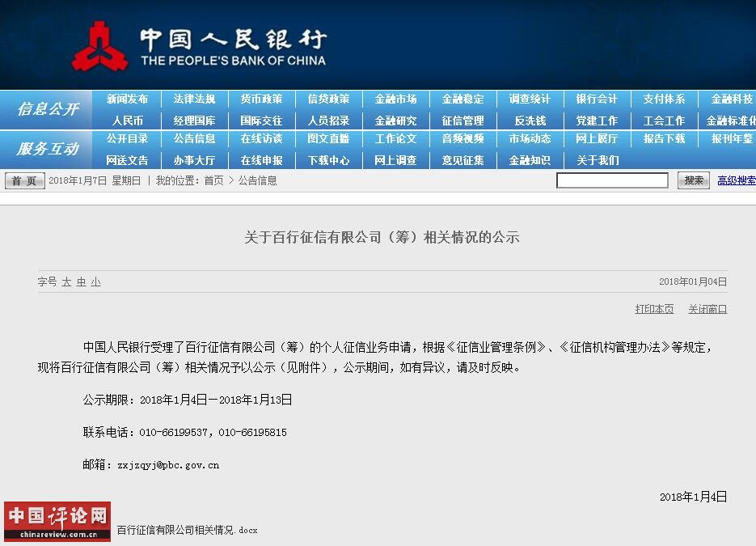
Task: Select 人员招录 menu item
Action: click(328, 121)
